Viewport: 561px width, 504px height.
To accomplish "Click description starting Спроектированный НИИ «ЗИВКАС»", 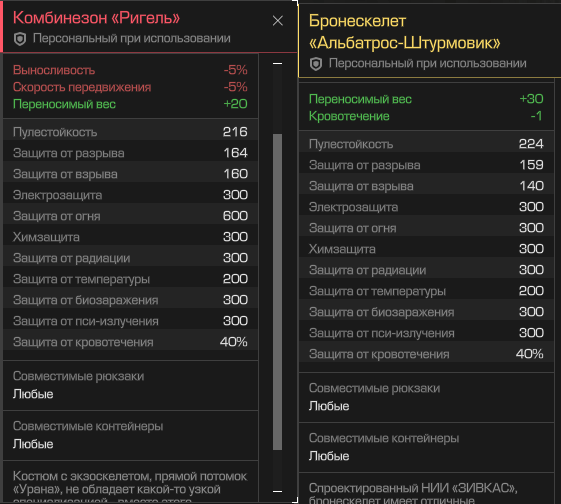I will click(413, 493).
